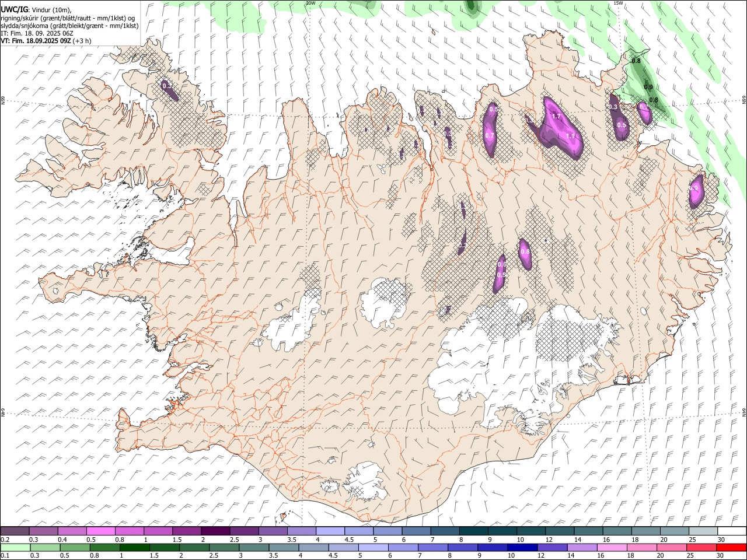Click the '1.1' snowfall value on the map
This screenshot has width=747, height=560.
[570, 136]
